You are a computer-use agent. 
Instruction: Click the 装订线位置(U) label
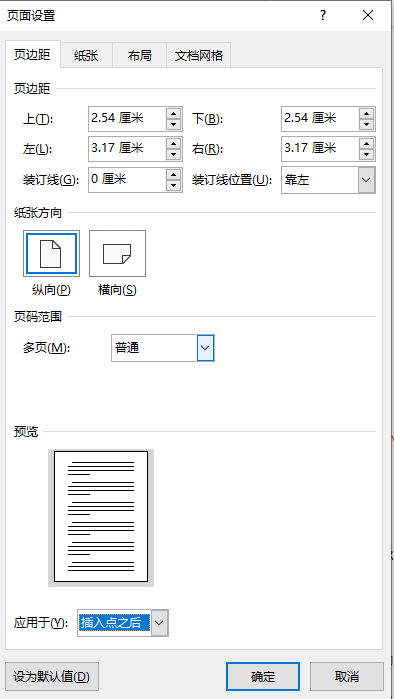tap(232, 180)
